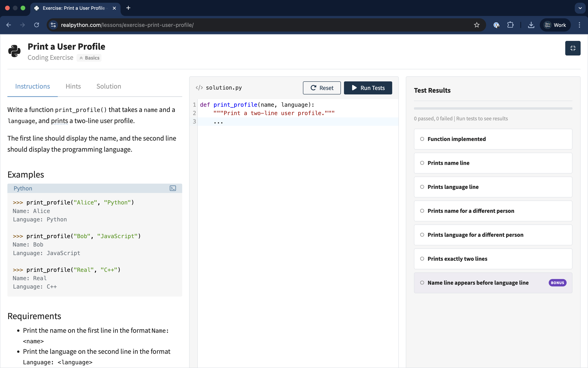
Task: Expand the tab search dropdown arrow
Action: pos(580,8)
